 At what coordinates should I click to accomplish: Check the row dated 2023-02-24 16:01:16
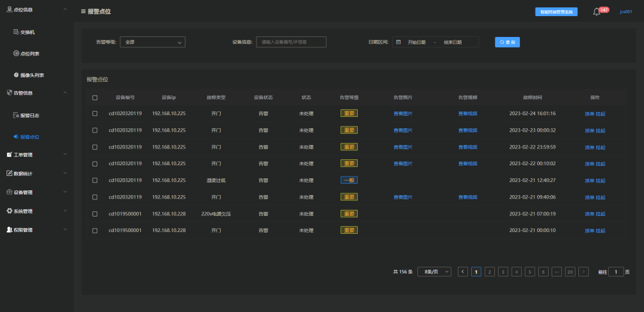click(x=95, y=113)
